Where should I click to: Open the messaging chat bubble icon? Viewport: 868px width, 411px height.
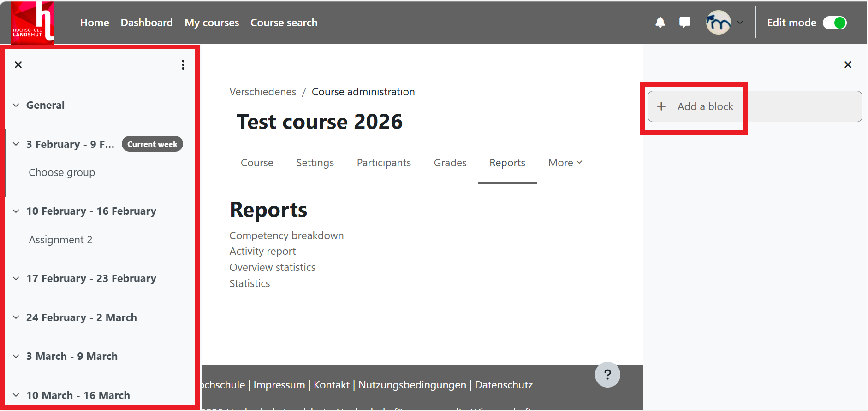[x=685, y=23]
